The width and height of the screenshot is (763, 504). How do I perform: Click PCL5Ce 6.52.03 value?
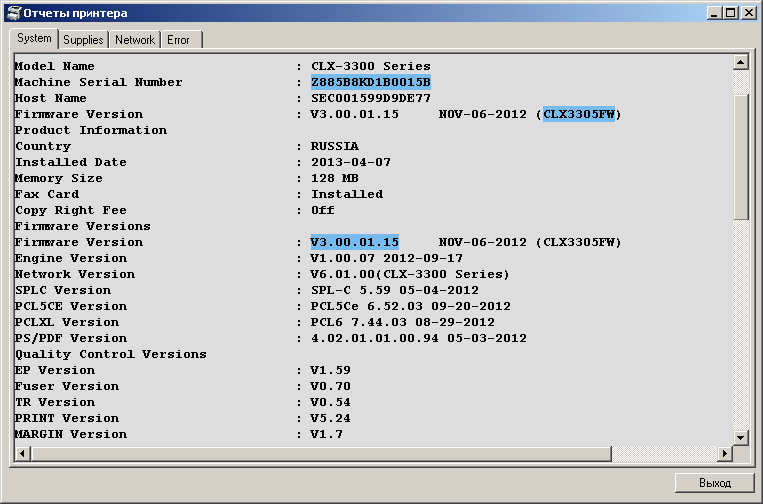411,306
